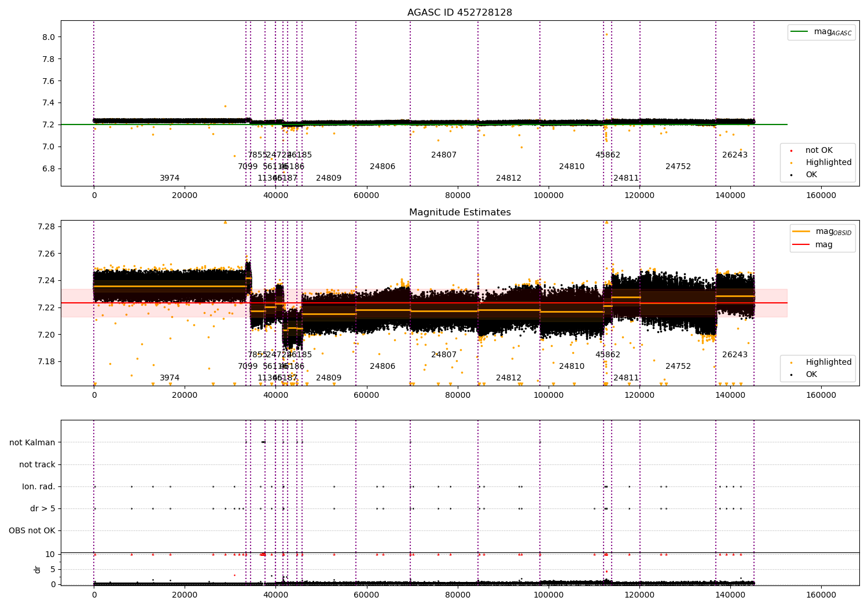
Task: Click OBSID label 3974 in the AGASC plot
Action: (170, 178)
